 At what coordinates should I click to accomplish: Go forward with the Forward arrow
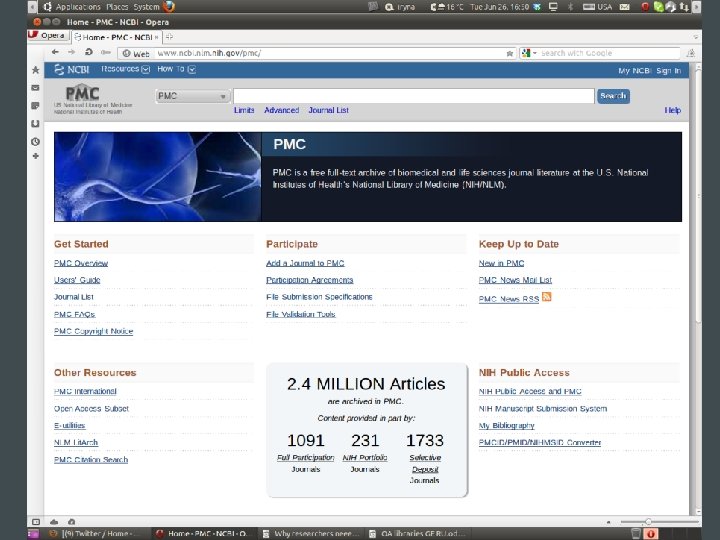click(x=71, y=52)
